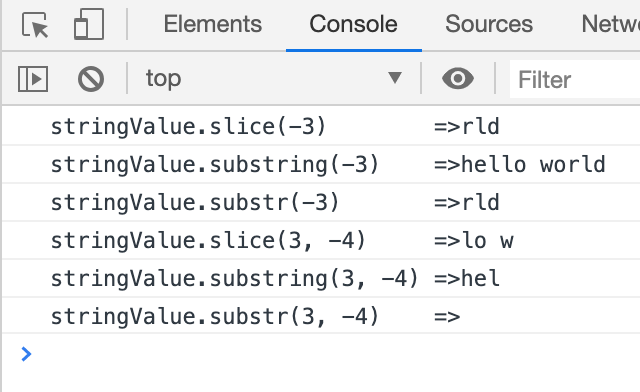
Task: Activate the inspect element picker icon
Action: coord(35,24)
